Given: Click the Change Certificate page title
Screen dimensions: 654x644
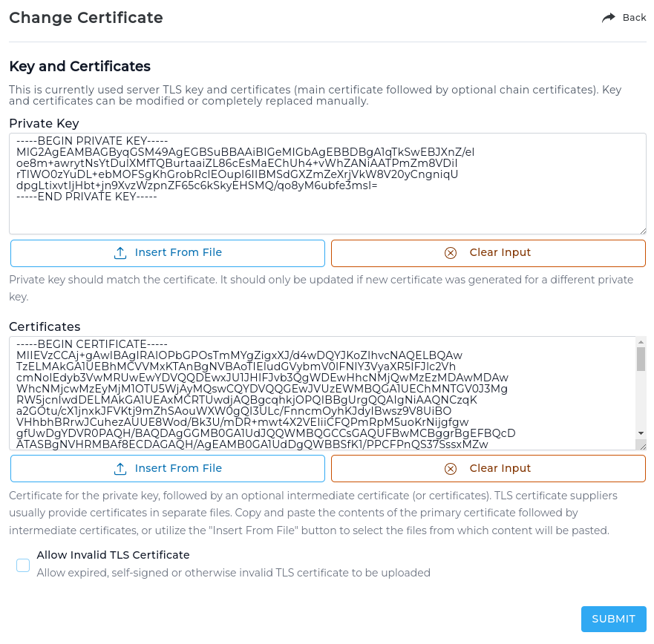Looking at the screenshot, I should (85, 17).
